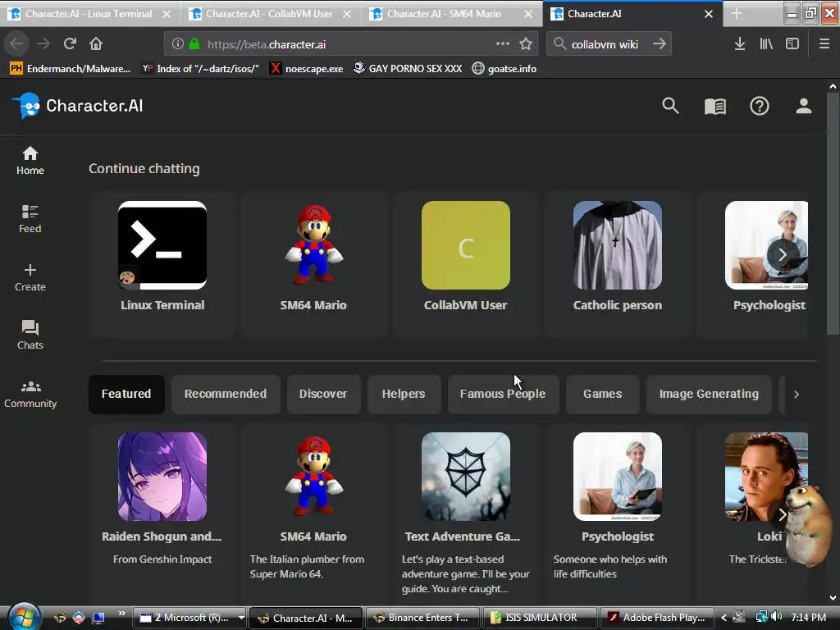The image size is (840, 630).
Task: Switch to Adobe Flash Player taskbar window
Action: coord(657,618)
